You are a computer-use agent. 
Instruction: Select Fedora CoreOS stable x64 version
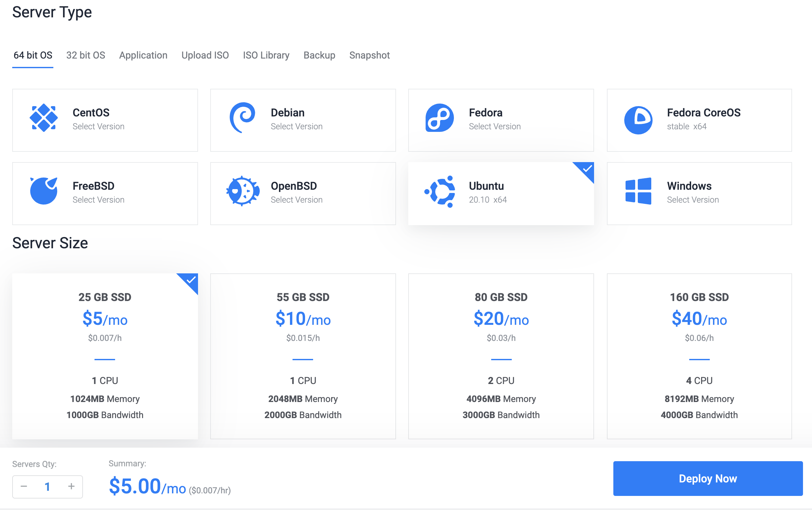tap(687, 126)
